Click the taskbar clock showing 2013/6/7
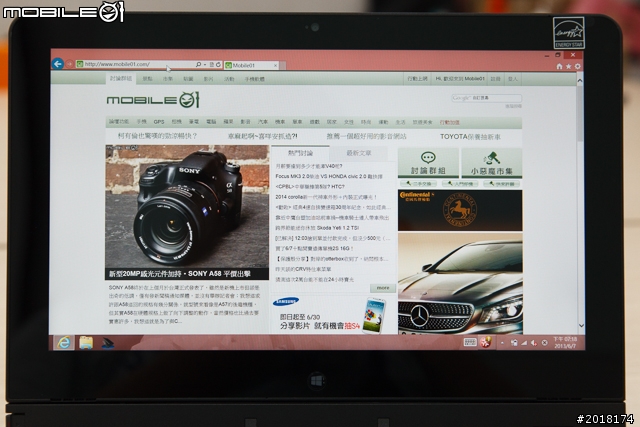 (565, 342)
